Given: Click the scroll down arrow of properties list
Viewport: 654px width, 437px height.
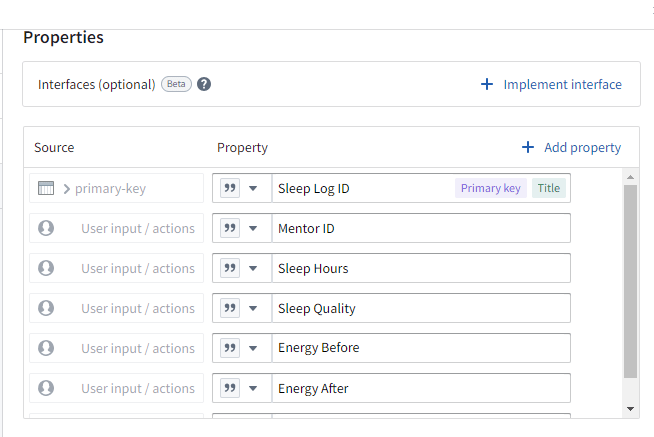Looking at the screenshot, I should point(630,408).
